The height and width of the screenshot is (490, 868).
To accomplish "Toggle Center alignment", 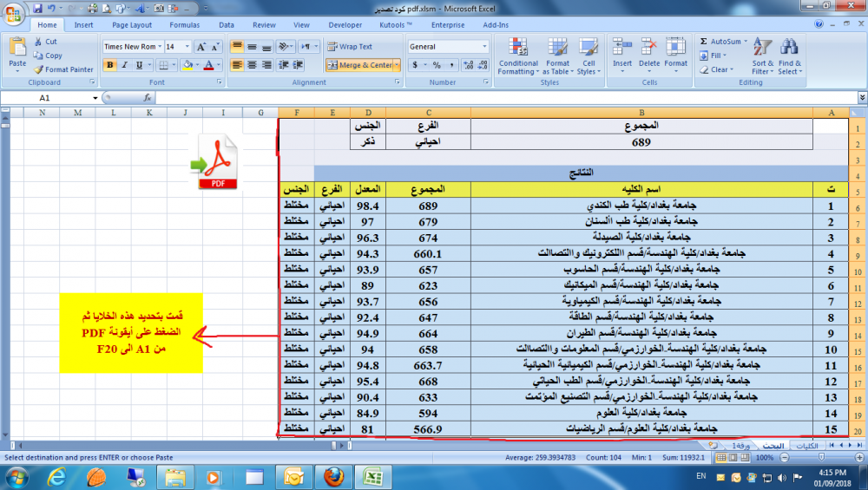I will point(252,65).
